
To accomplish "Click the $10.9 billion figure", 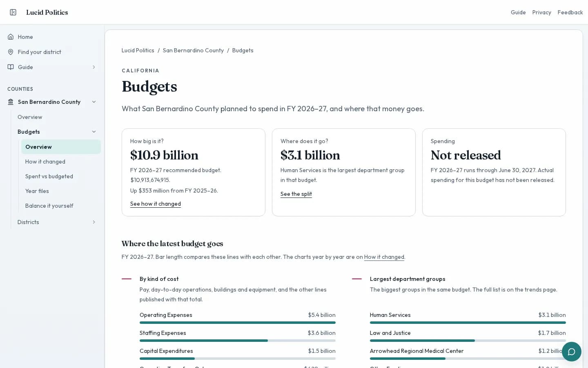I will coord(164,155).
